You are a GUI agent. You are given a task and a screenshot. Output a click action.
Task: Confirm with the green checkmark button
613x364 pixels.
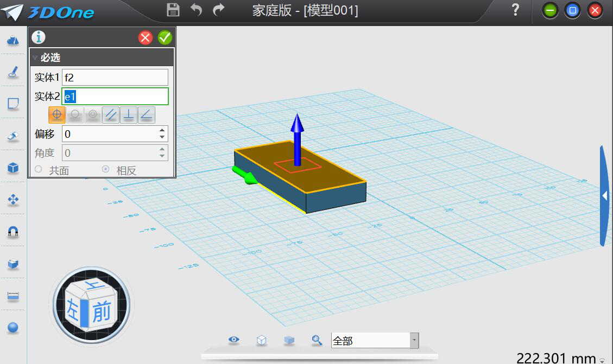pos(165,37)
